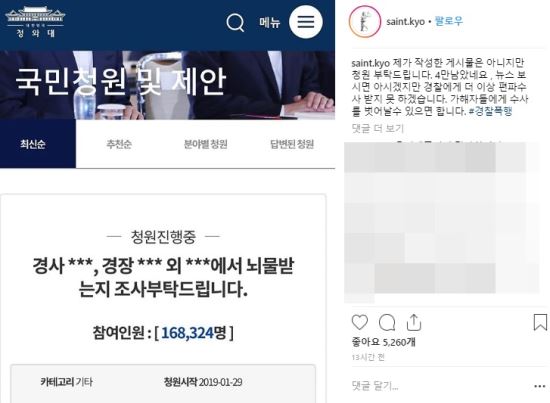Click the saint.kyo username in header
Screen dimensions: 550x403
tap(405, 21)
